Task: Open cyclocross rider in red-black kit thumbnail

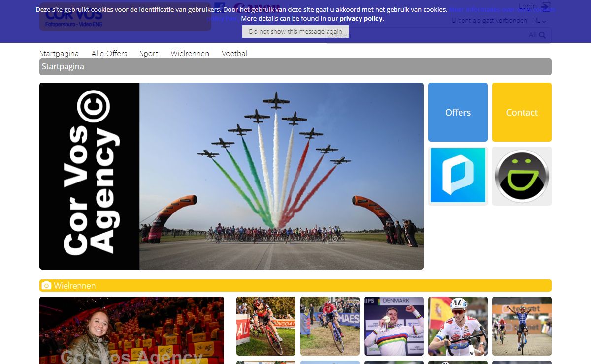Action: coord(266,326)
